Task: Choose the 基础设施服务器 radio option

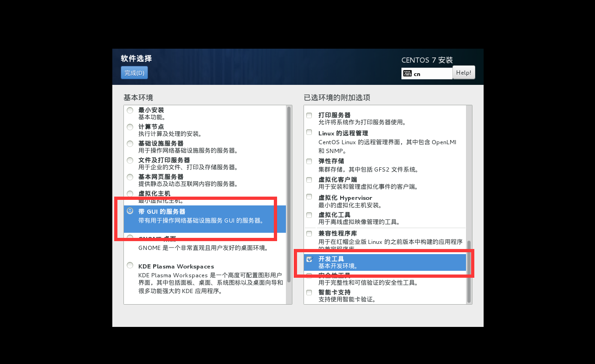Action: tap(130, 144)
